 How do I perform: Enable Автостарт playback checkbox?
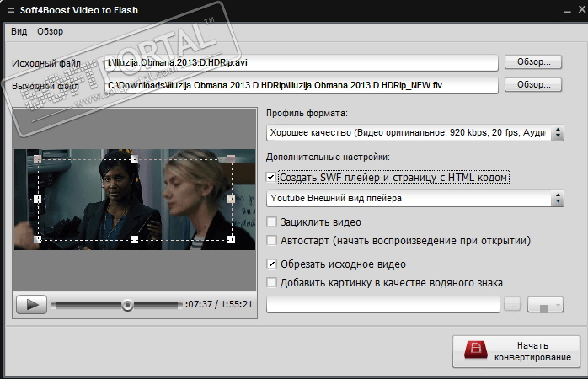point(271,240)
